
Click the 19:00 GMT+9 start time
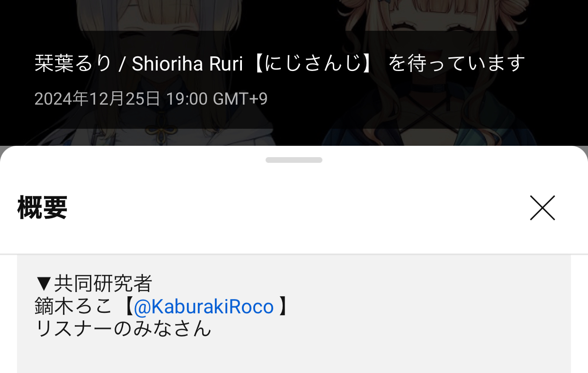(x=216, y=98)
